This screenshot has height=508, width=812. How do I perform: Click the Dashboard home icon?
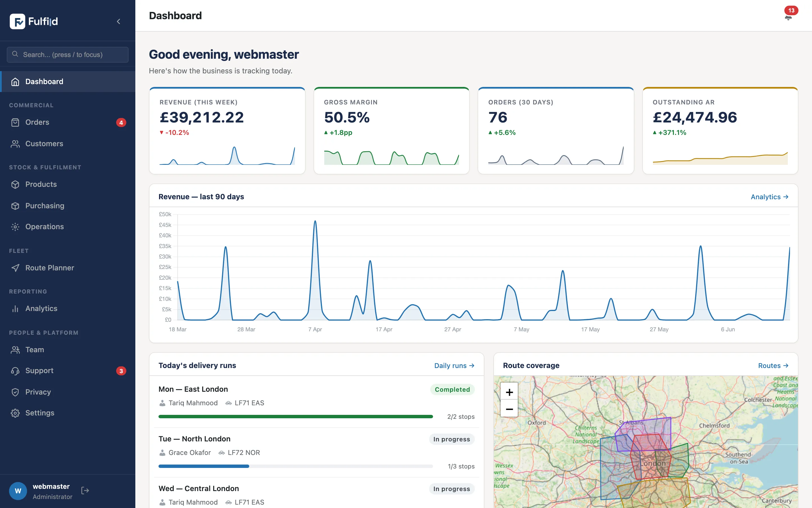[x=15, y=82]
